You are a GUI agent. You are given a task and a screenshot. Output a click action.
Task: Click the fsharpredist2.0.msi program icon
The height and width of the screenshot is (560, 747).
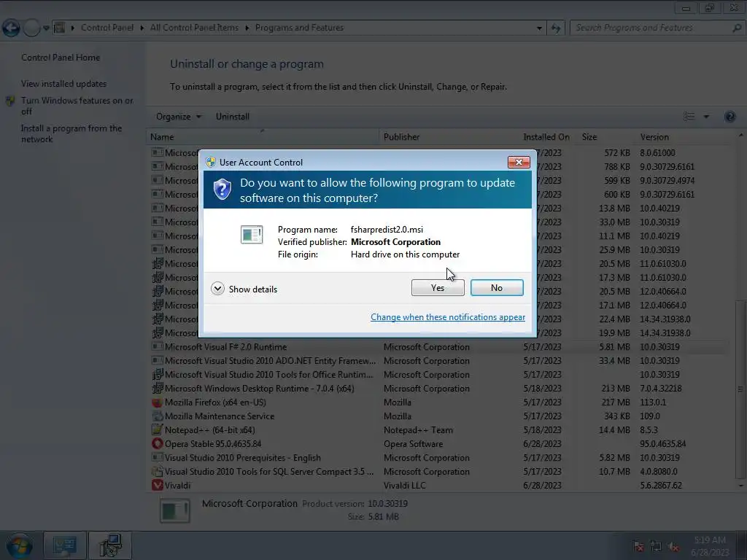click(252, 234)
